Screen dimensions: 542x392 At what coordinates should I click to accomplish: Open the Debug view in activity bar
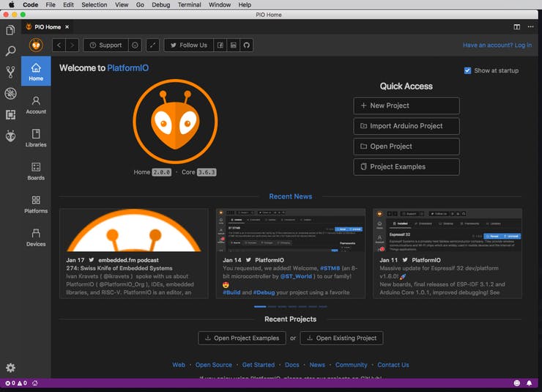point(10,93)
